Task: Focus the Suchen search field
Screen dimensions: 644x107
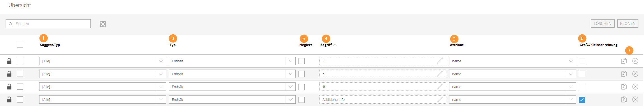Action: click(x=48, y=24)
